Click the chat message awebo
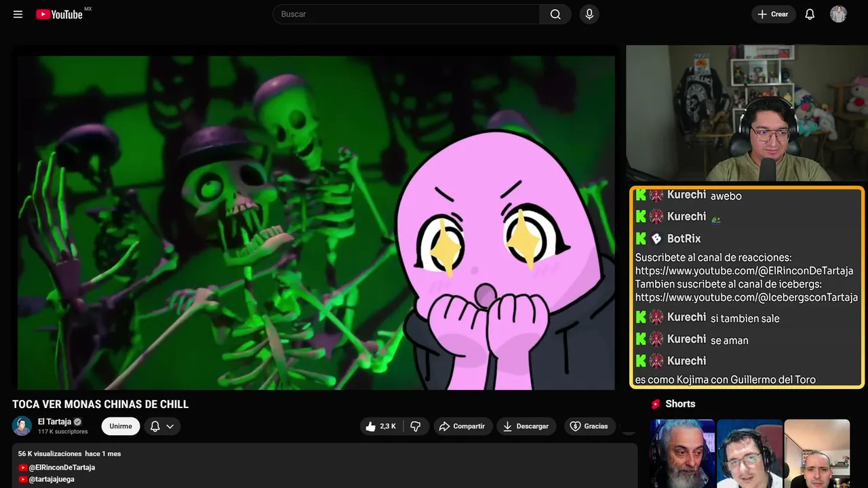868x488 pixels. click(x=726, y=196)
